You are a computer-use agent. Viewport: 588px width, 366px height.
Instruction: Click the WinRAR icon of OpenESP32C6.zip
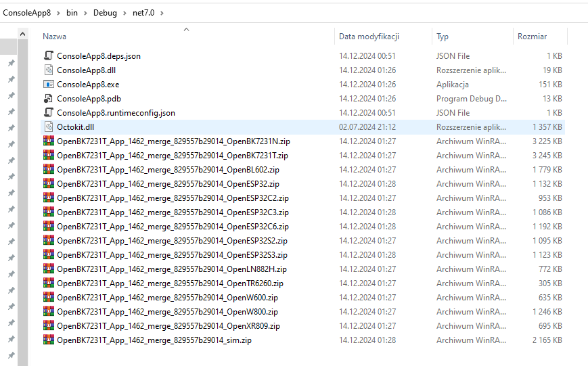[x=49, y=227]
